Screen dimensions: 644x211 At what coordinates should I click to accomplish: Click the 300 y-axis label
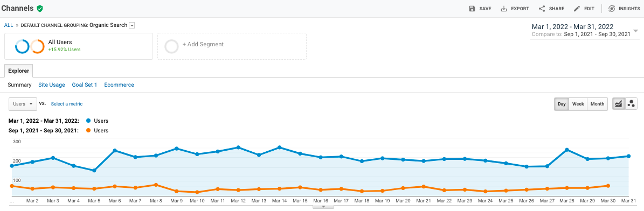tap(17, 142)
